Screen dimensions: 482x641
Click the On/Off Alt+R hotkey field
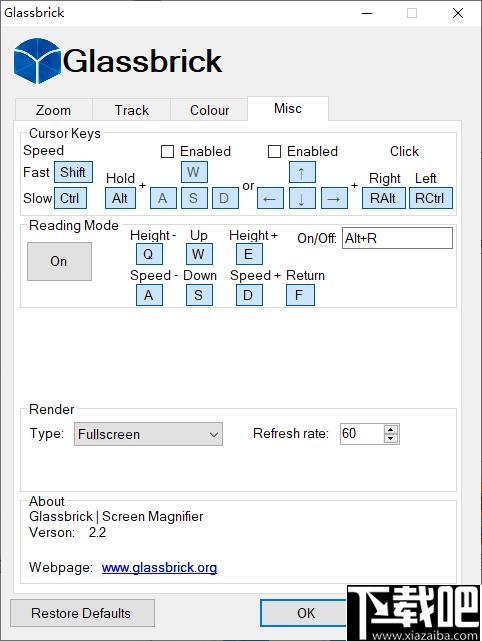click(397, 238)
